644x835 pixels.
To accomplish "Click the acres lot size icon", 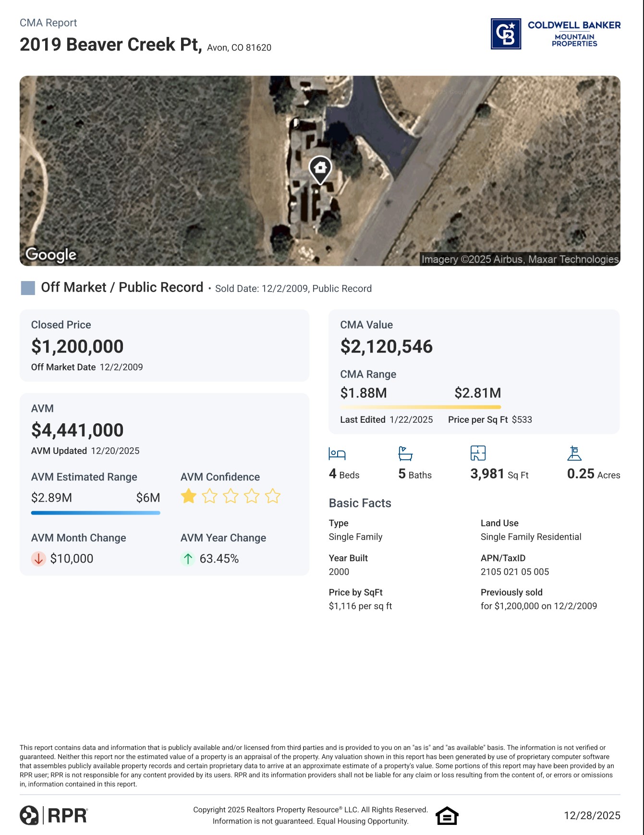I will tap(574, 453).
